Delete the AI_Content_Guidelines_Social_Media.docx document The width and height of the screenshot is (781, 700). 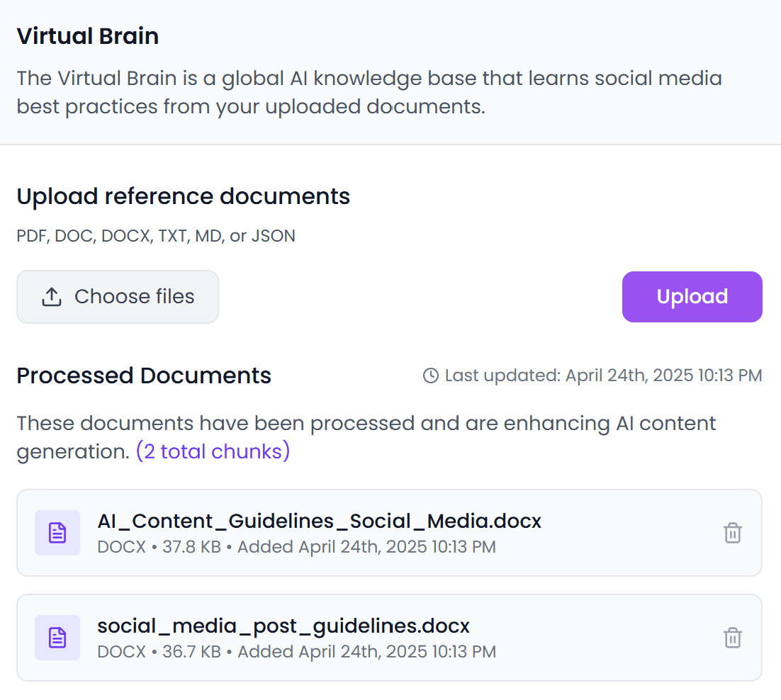coord(732,533)
